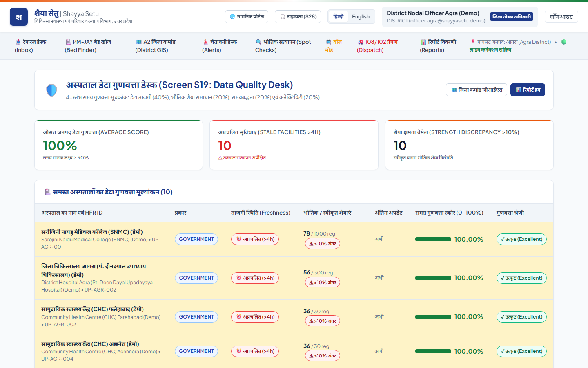Click the quality score bar for District Hospital Agra

[433, 278]
